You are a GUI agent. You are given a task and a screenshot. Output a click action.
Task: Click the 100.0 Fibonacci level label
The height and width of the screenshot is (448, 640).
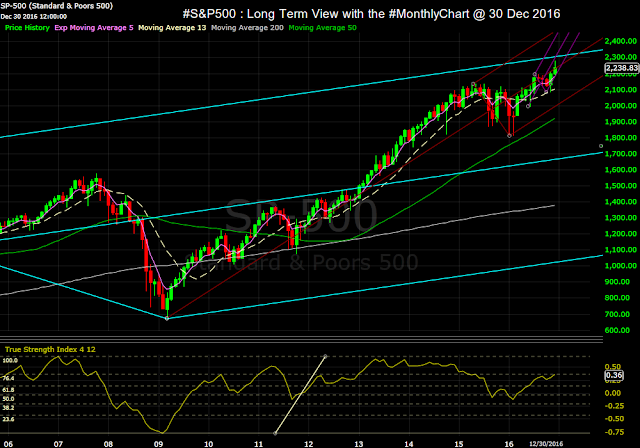pyautogui.click(x=10, y=361)
